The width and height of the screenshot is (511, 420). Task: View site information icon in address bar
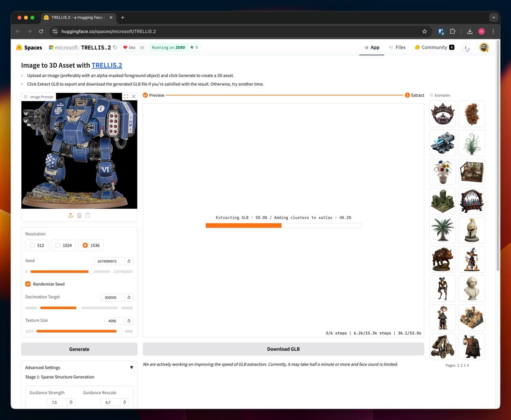coord(55,31)
